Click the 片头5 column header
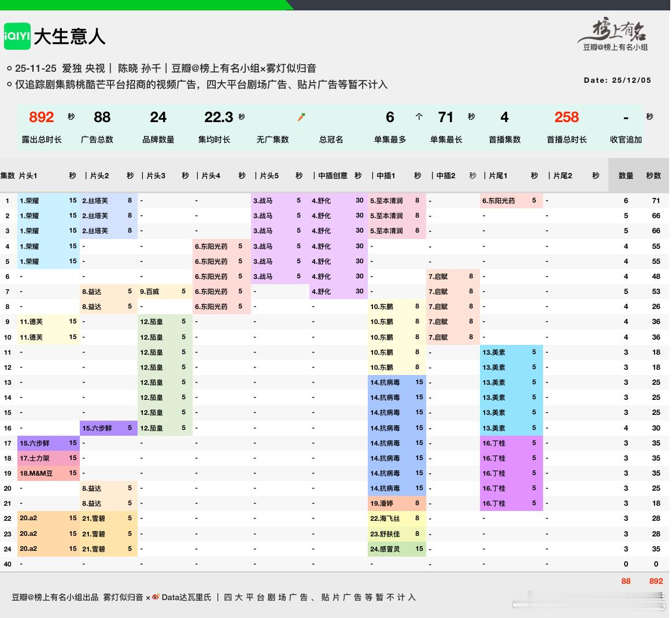Viewport: 672px width, 618px height. click(x=269, y=175)
